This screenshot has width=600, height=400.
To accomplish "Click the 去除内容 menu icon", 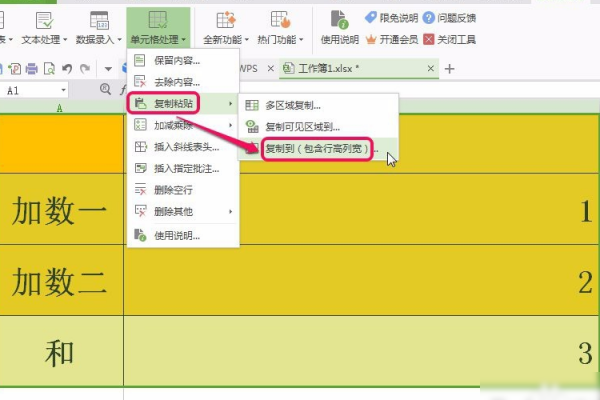I will coord(140,81).
